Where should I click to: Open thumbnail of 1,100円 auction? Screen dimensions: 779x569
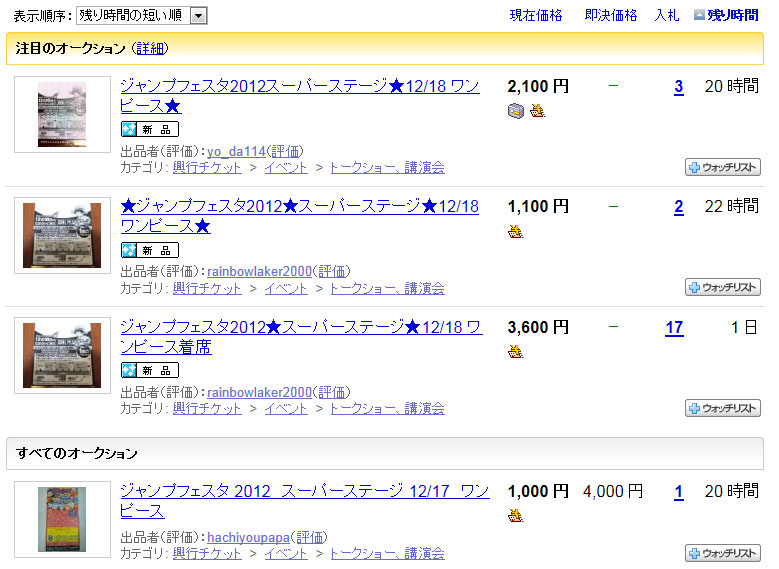[x=62, y=235]
